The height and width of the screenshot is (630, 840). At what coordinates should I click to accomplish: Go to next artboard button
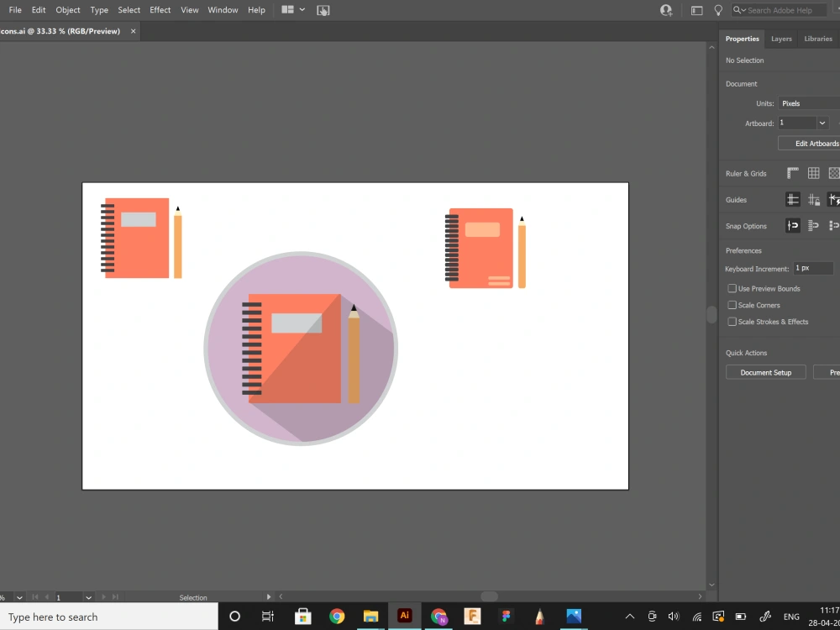(x=103, y=596)
